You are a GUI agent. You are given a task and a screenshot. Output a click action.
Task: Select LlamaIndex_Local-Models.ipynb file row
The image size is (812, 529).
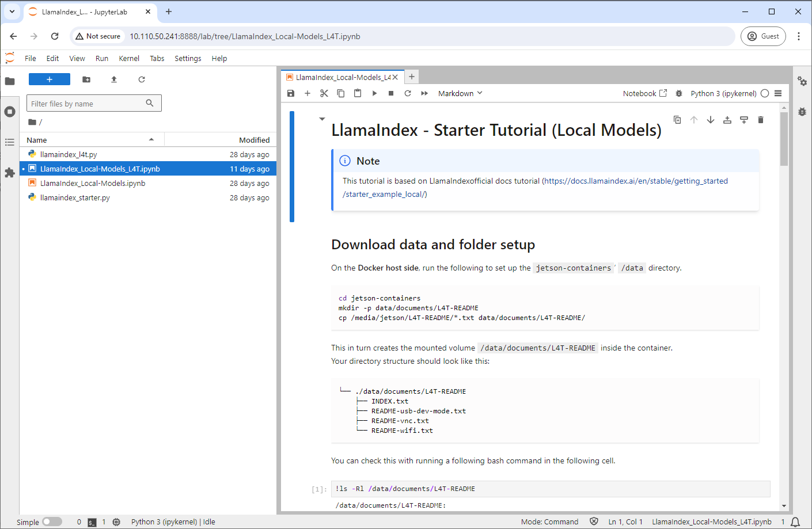click(148, 183)
